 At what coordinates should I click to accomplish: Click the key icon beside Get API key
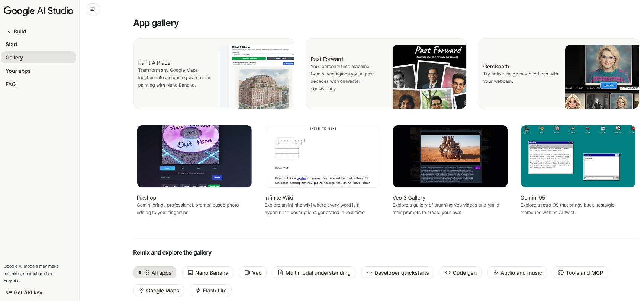9,292
